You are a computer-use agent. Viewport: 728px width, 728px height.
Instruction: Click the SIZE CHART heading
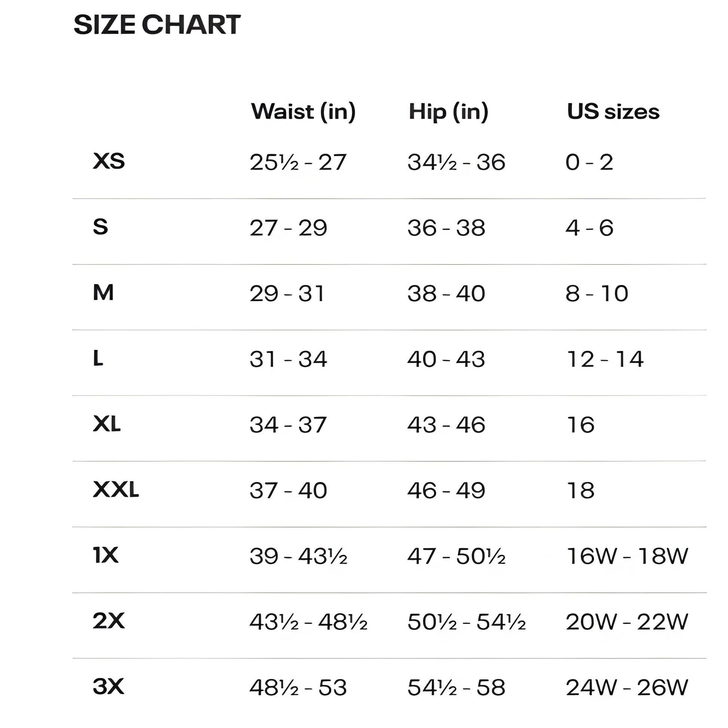157,25
